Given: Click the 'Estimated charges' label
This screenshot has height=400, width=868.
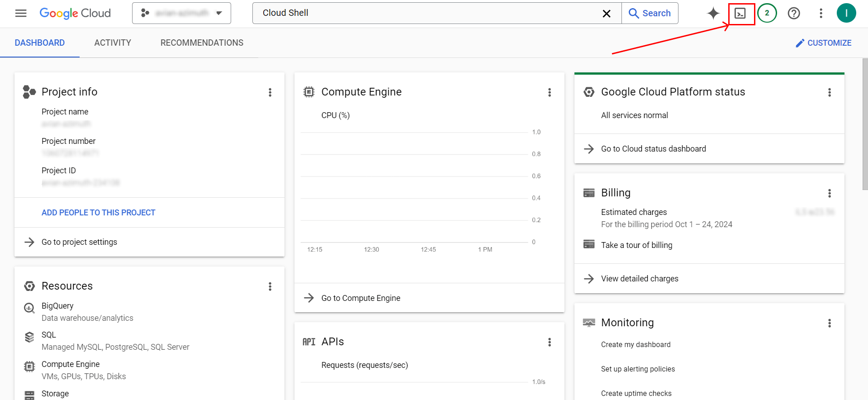Looking at the screenshot, I should [634, 212].
